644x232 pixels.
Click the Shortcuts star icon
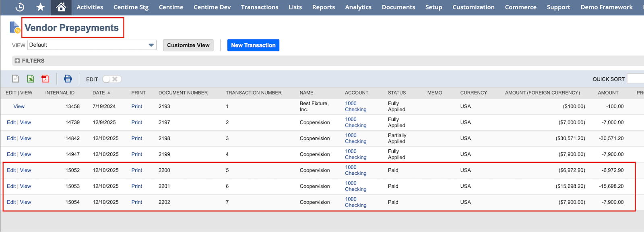click(40, 7)
